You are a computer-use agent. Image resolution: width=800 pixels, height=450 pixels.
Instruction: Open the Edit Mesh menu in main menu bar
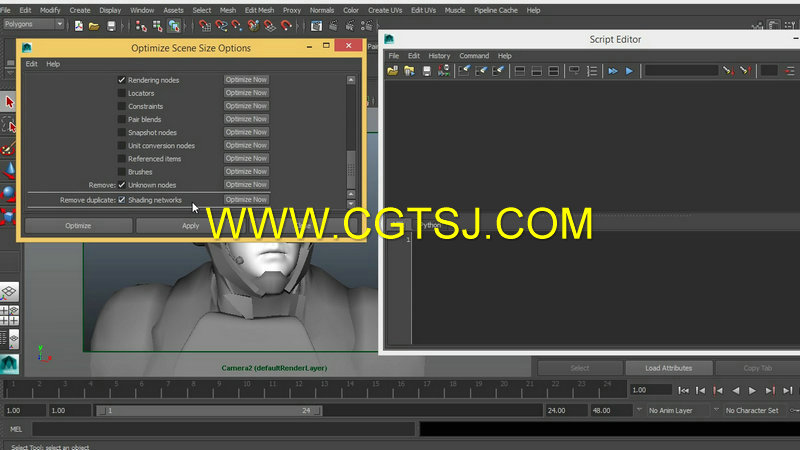point(259,10)
